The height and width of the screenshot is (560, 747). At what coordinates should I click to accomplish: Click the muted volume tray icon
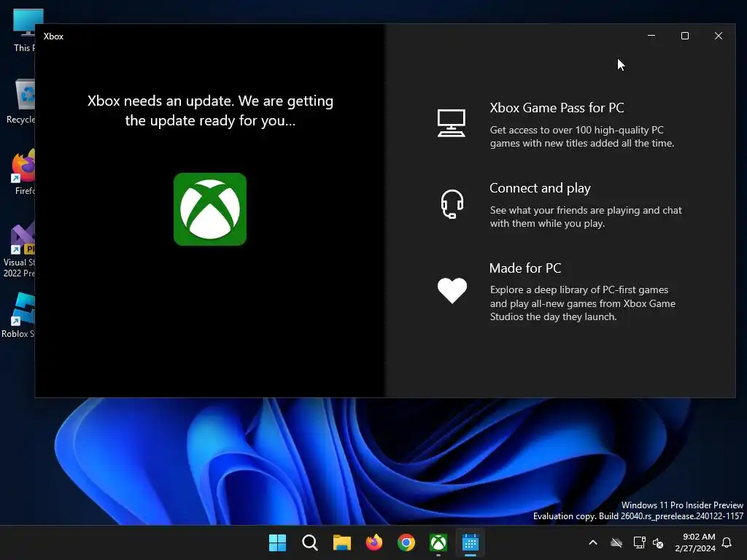(658, 542)
